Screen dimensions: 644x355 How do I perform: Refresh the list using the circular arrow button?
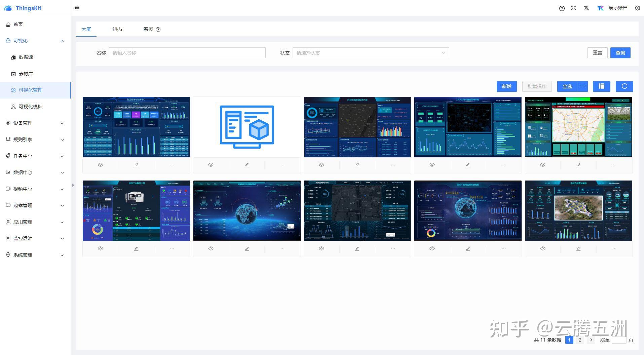pos(624,86)
